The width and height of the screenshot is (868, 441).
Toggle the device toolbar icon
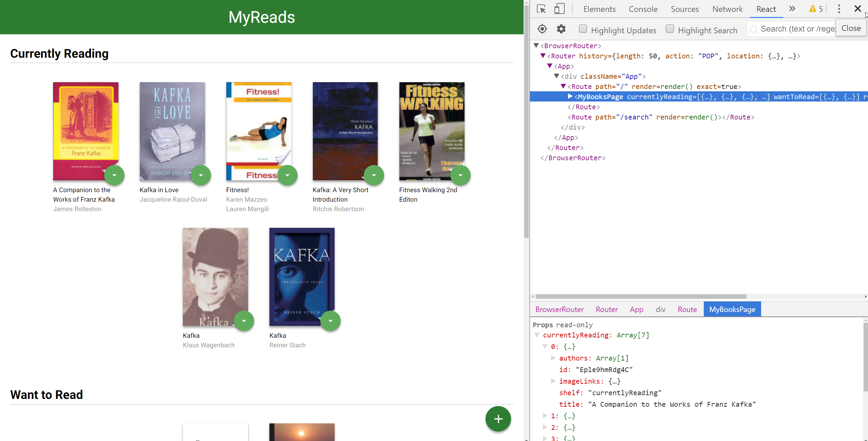pos(559,9)
